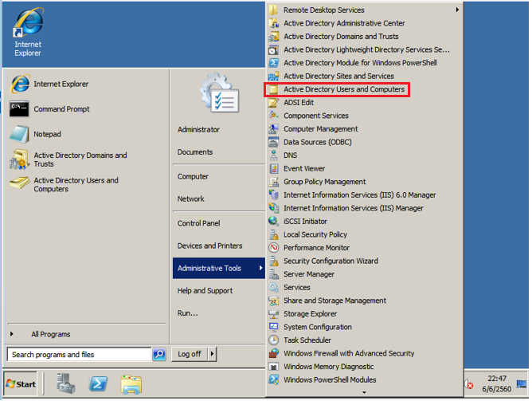The width and height of the screenshot is (532, 401).
Task: Open pinned Active Directory Users and Computers icon
Action: [x=19, y=183]
